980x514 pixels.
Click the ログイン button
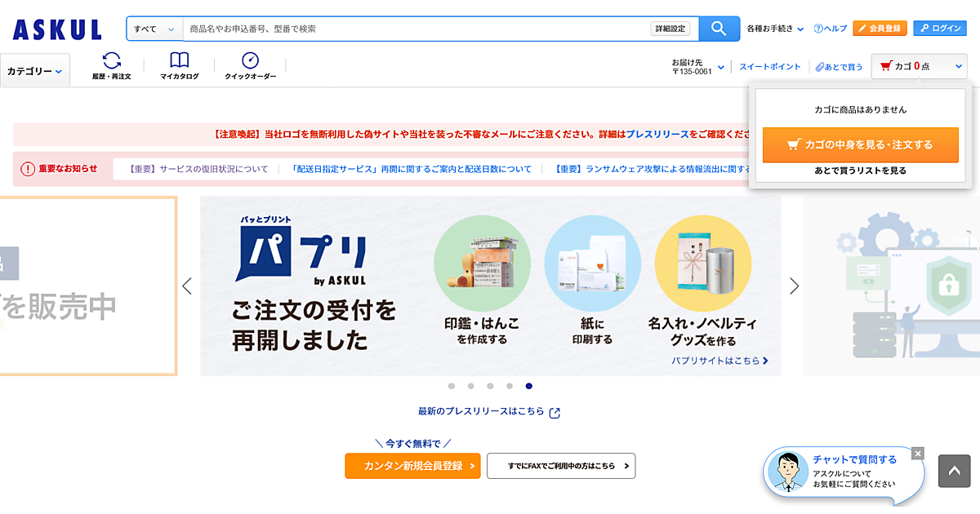940,28
